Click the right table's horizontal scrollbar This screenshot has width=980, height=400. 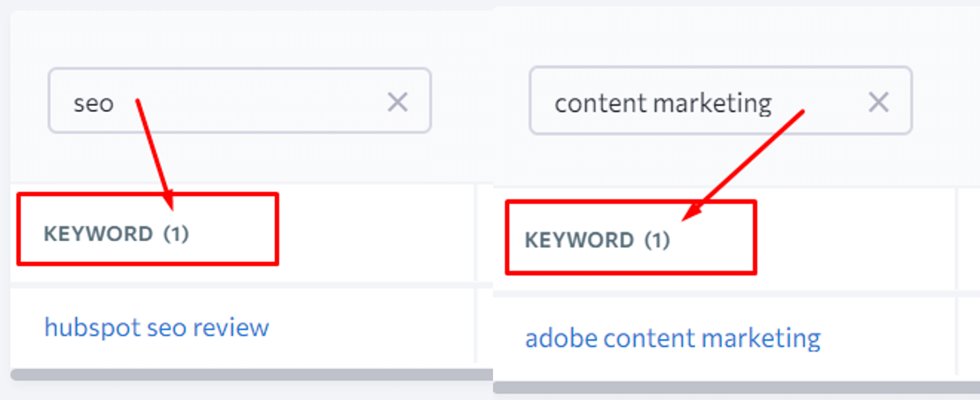(x=736, y=387)
